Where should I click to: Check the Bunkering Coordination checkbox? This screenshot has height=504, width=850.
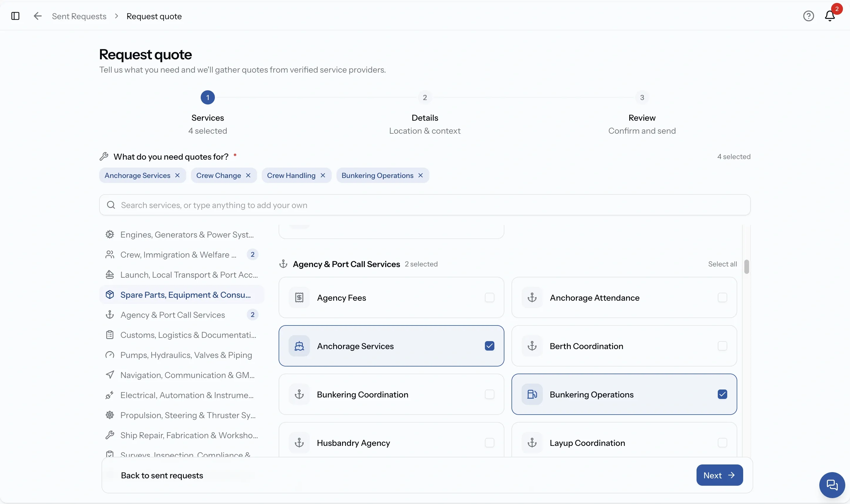(x=489, y=394)
